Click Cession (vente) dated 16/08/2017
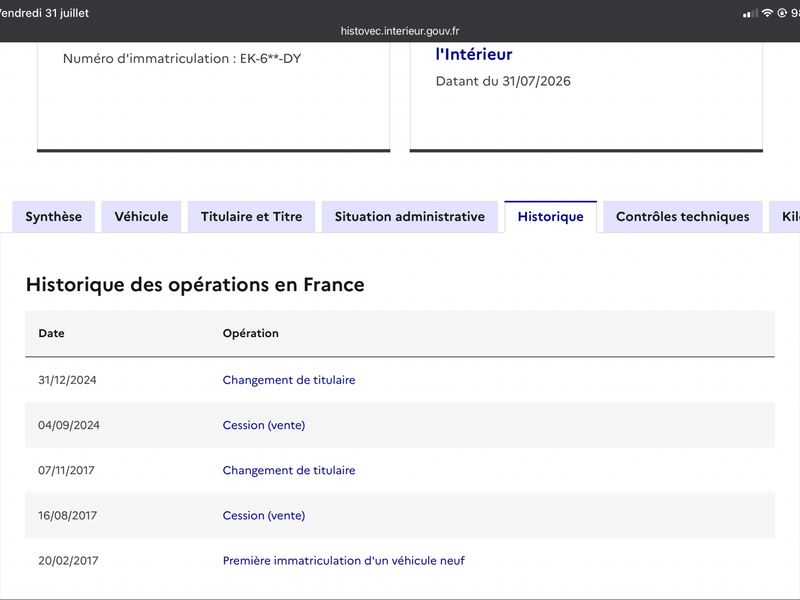The image size is (800, 600). 264,516
